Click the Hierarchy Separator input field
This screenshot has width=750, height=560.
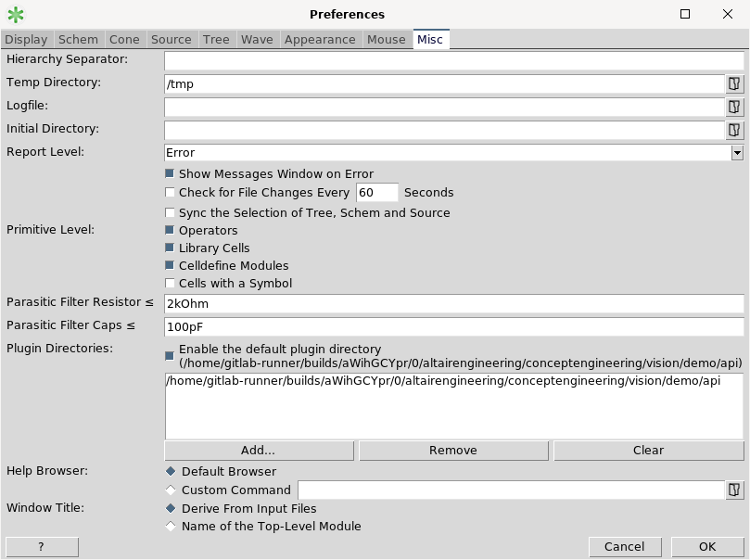pos(454,61)
